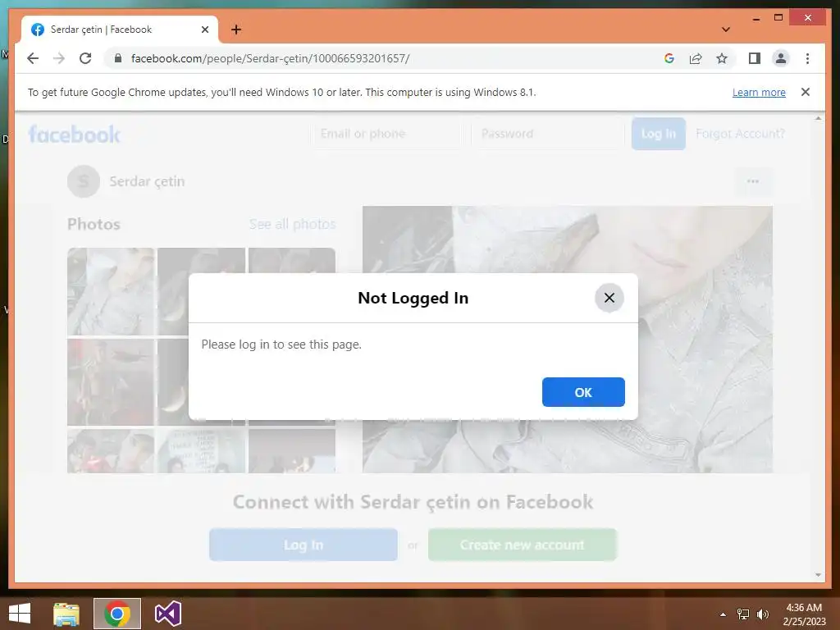Click page scrollbar up arrow
The width and height of the screenshot is (840, 630).
coord(818,118)
